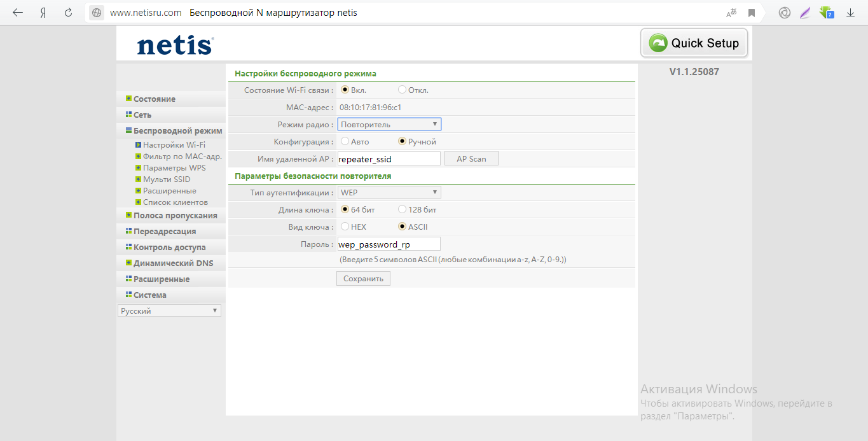
Task: Open the Yandex home icon
Action: coord(43,13)
